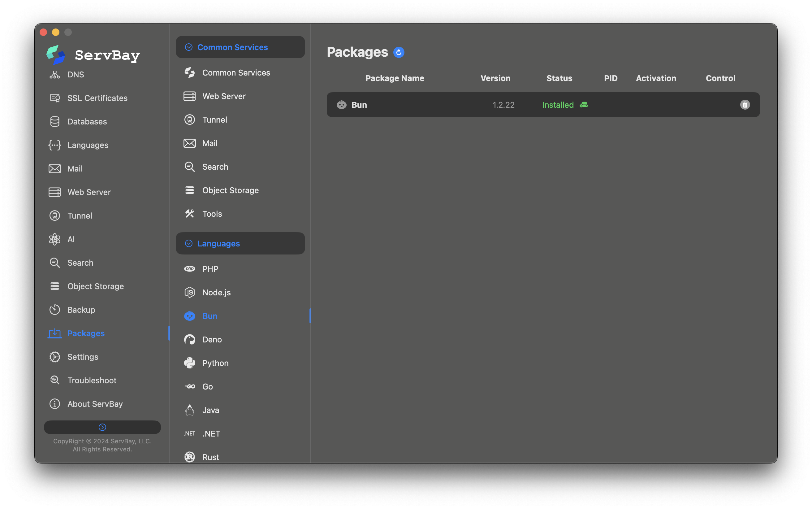
Task: Choose Rust in the language list
Action: [x=210, y=457]
